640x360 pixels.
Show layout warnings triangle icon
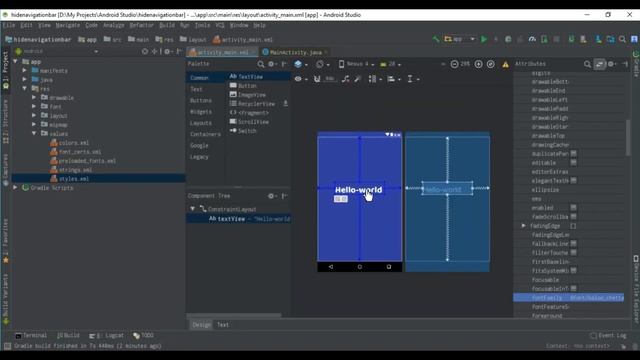click(505, 64)
